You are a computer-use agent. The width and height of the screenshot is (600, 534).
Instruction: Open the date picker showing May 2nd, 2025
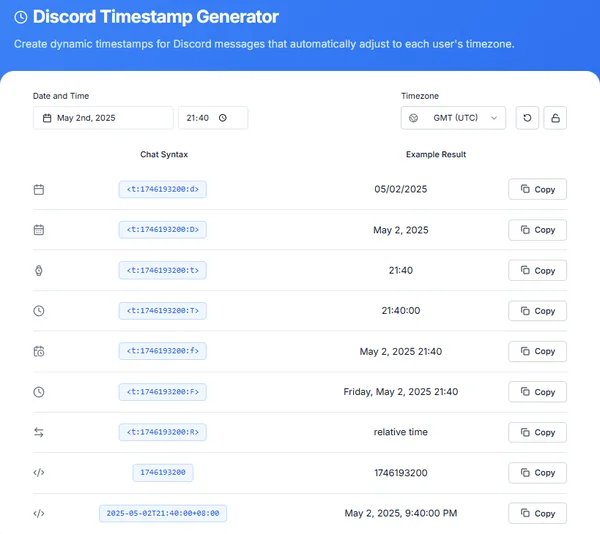pyautogui.click(x=103, y=118)
